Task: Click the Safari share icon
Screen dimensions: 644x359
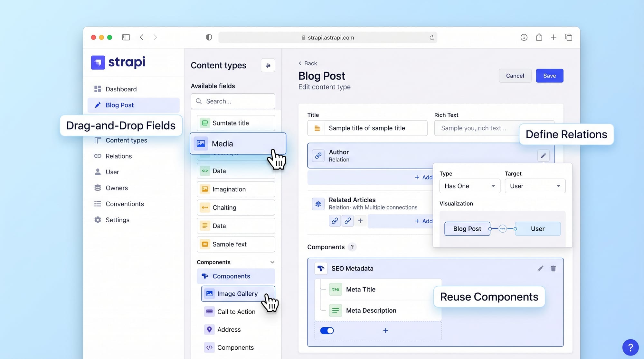Action: click(539, 37)
